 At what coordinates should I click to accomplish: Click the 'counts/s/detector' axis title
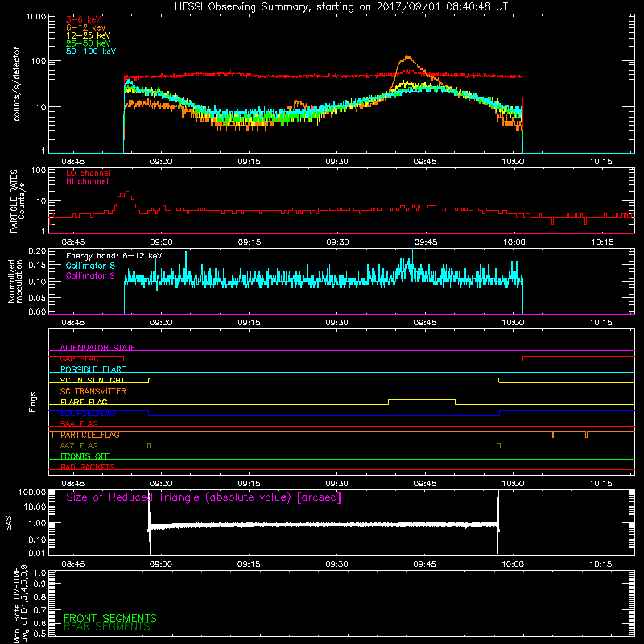pyautogui.click(x=16, y=84)
